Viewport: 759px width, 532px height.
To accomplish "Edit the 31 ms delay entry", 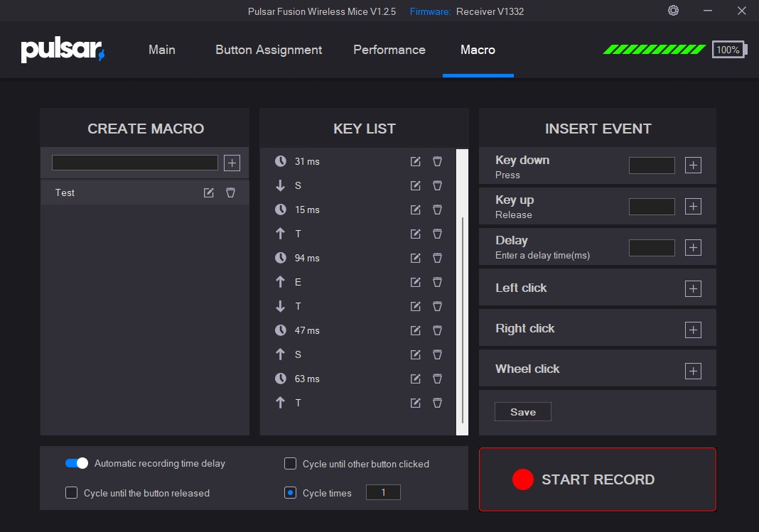I will pyautogui.click(x=416, y=161).
